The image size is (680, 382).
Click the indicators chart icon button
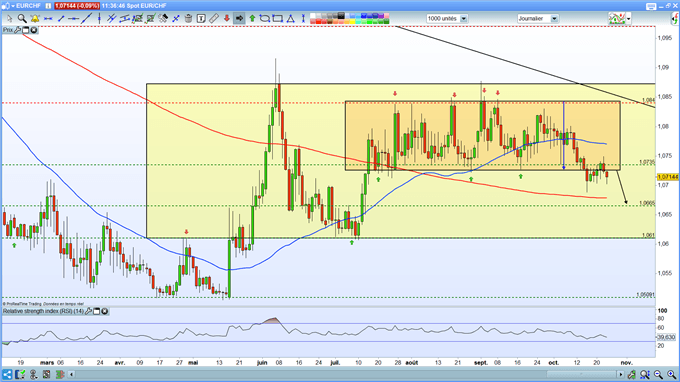618,19
